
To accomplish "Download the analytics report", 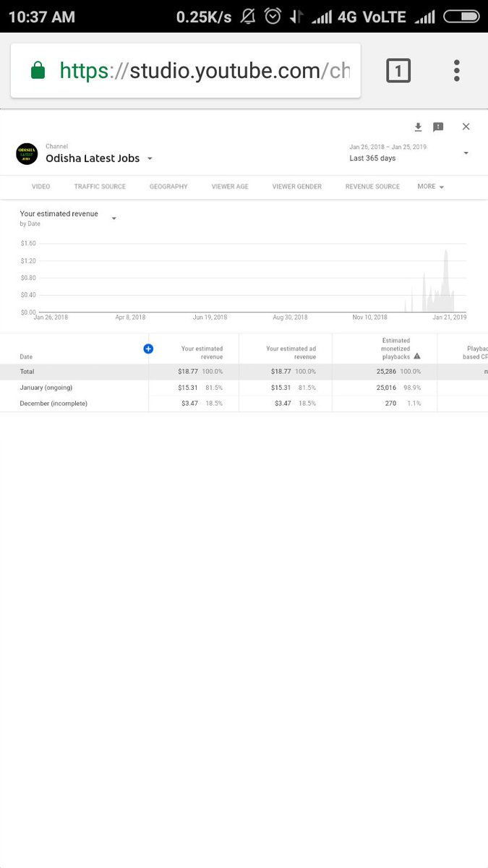I will (x=418, y=127).
